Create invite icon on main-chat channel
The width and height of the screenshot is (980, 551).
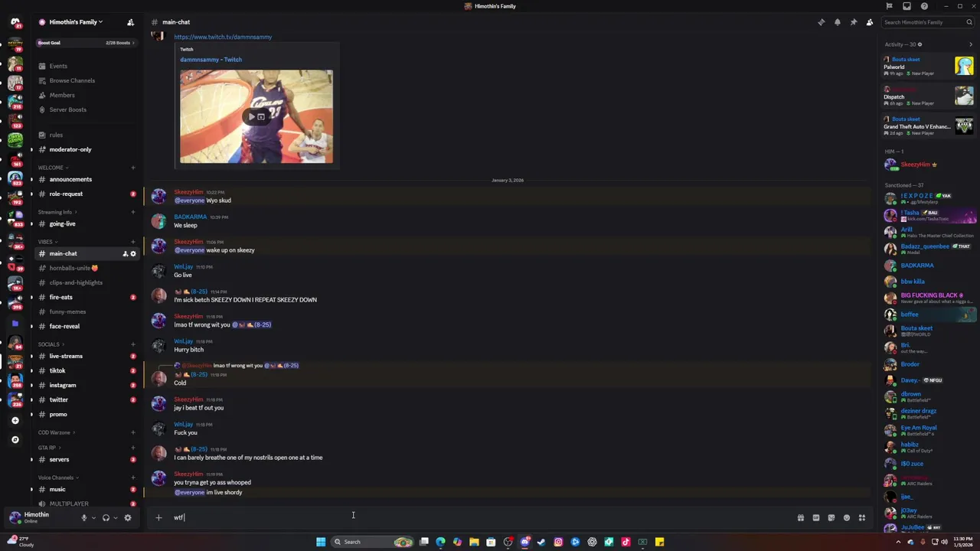pyautogui.click(x=125, y=254)
